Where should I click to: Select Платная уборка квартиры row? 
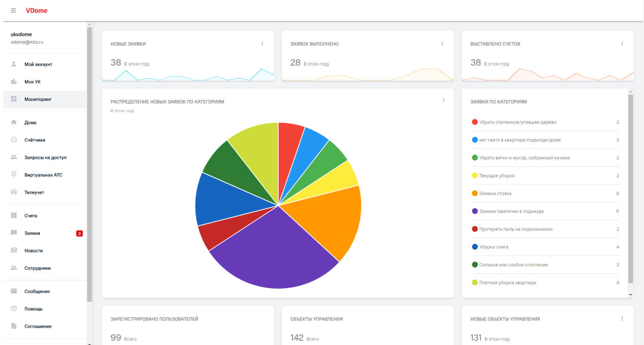545,283
